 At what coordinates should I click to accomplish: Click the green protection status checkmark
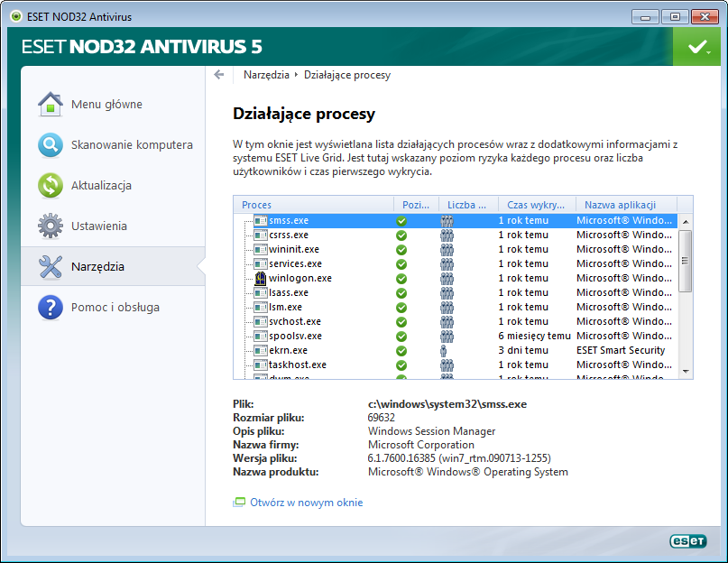click(x=696, y=46)
